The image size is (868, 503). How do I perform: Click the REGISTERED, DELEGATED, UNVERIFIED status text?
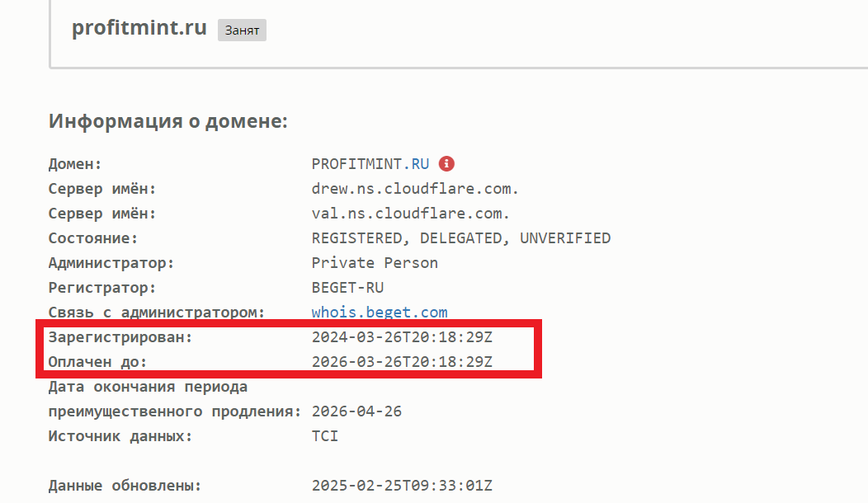pyautogui.click(x=461, y=238)
